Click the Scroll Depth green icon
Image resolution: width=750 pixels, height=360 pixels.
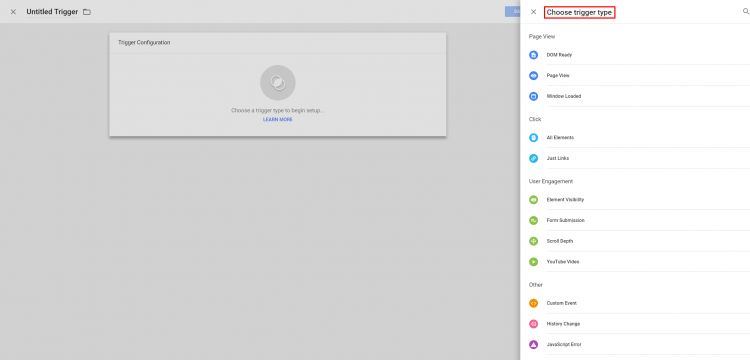pos(533,241)
